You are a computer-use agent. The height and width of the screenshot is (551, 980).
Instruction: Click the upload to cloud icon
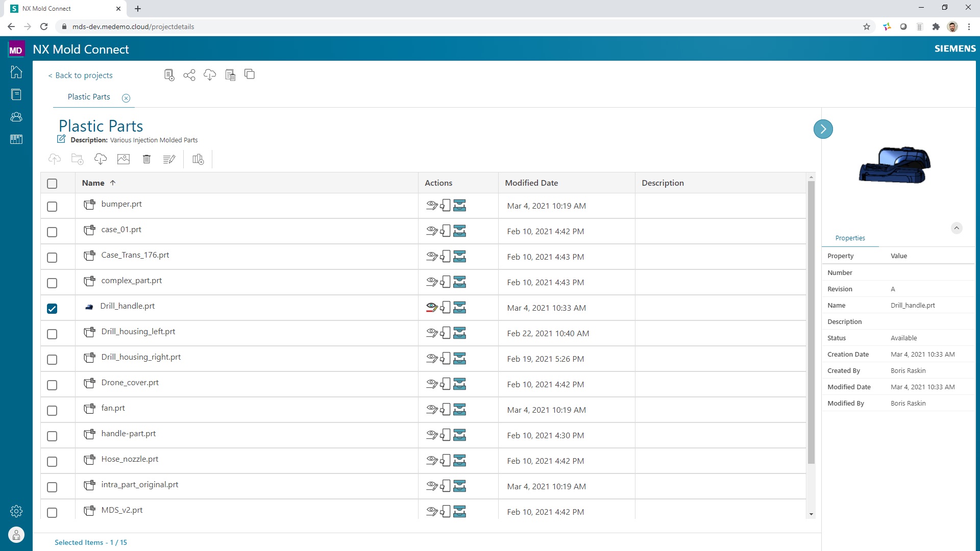[55, 159]
